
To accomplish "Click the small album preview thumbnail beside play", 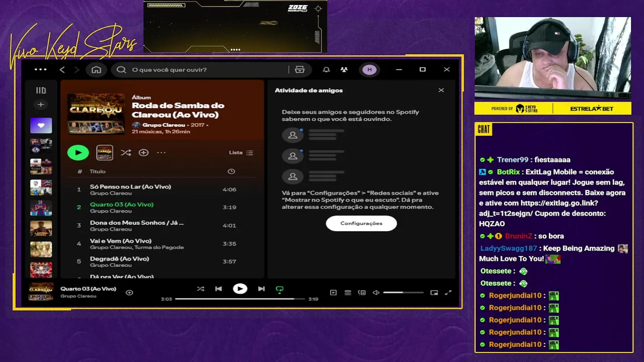I will (x=105, y=152).
